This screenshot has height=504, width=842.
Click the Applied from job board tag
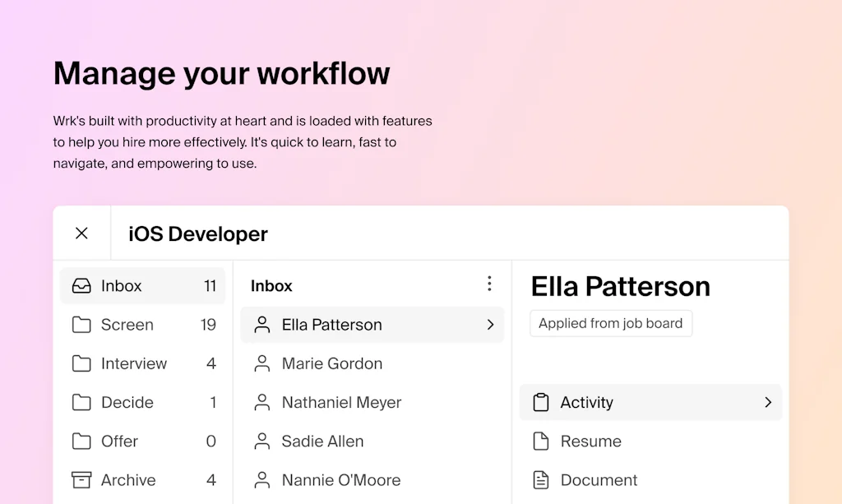pos(610,323)
